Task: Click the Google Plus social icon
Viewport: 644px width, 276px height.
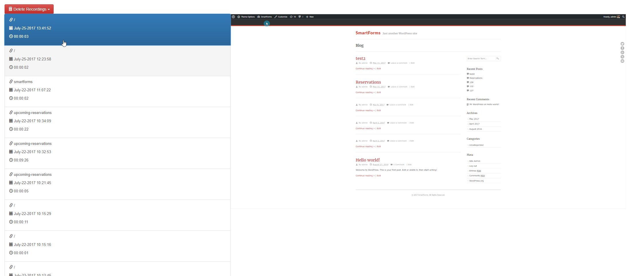Action: click(622, 52)
